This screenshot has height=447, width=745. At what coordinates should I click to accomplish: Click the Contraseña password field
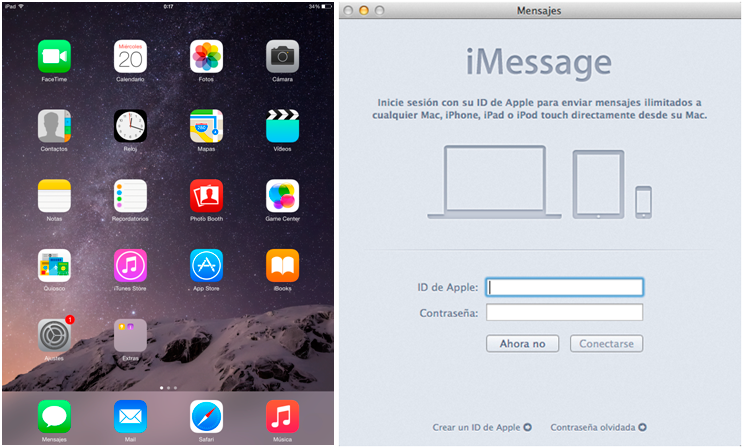click(x=564, y=313)
